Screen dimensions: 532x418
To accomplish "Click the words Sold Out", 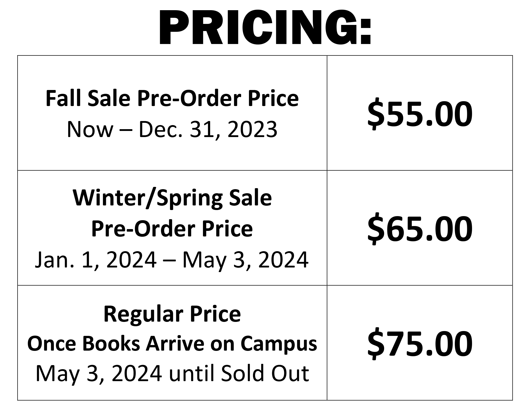I will point(265,374).
